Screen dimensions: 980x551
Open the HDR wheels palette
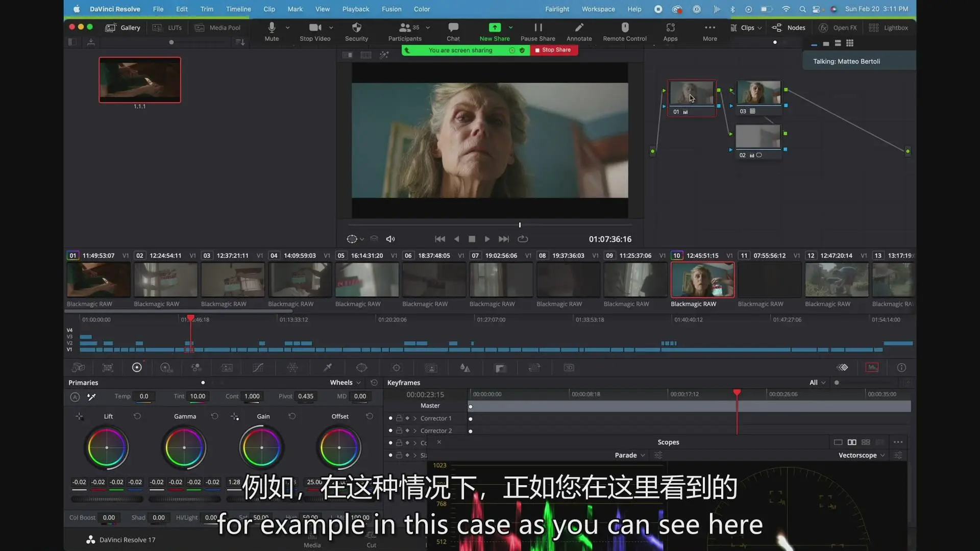166,367
